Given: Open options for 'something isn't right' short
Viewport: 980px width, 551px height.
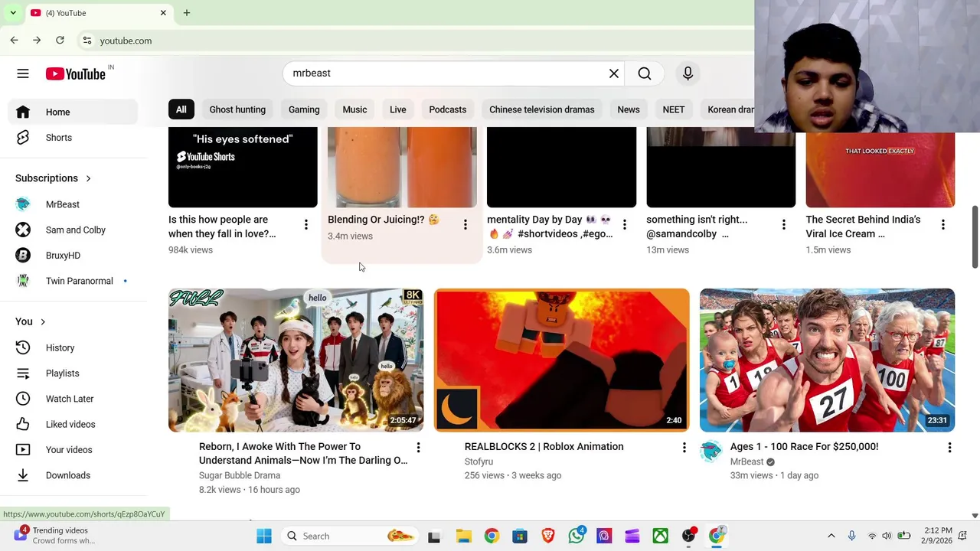Looking at the screenshot, I should pyautogui.click(x=783, y=224).
